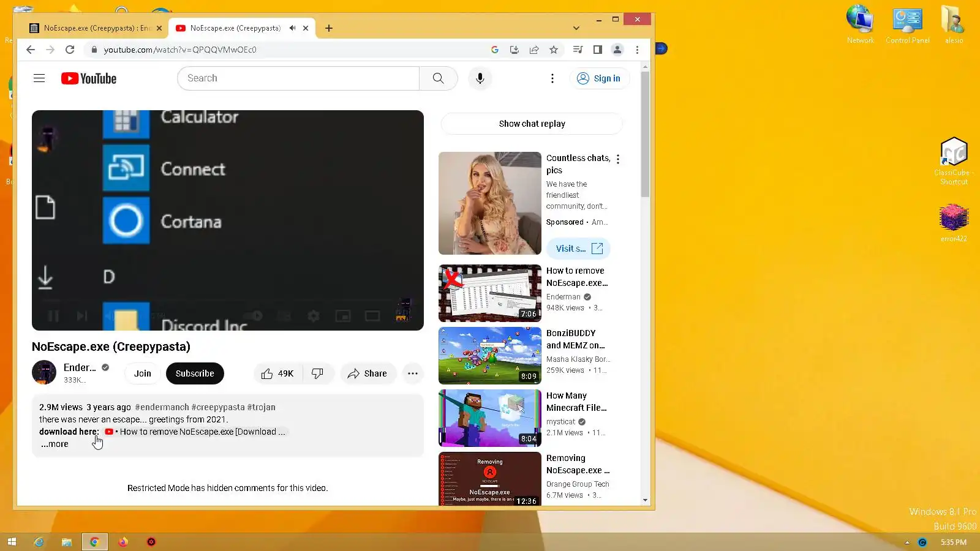Reload the YouTube page
Screen dimensions: 980x551
[x=70, y=50]
